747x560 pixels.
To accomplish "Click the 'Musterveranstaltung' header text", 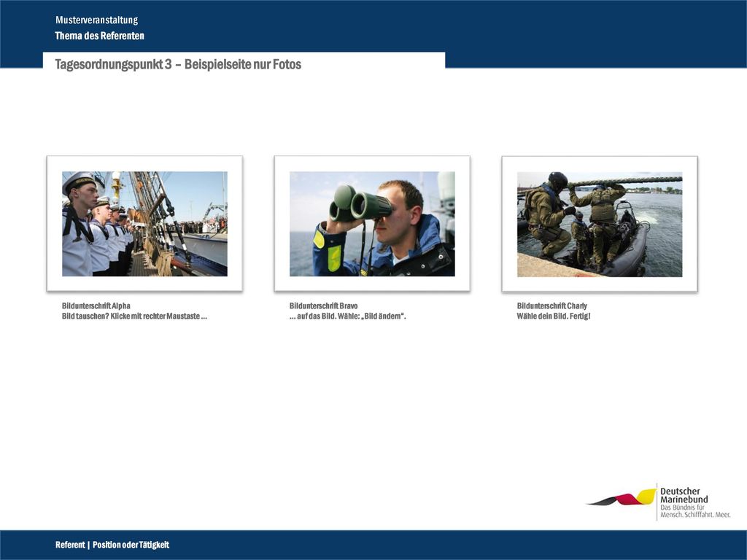I will 97,20.
